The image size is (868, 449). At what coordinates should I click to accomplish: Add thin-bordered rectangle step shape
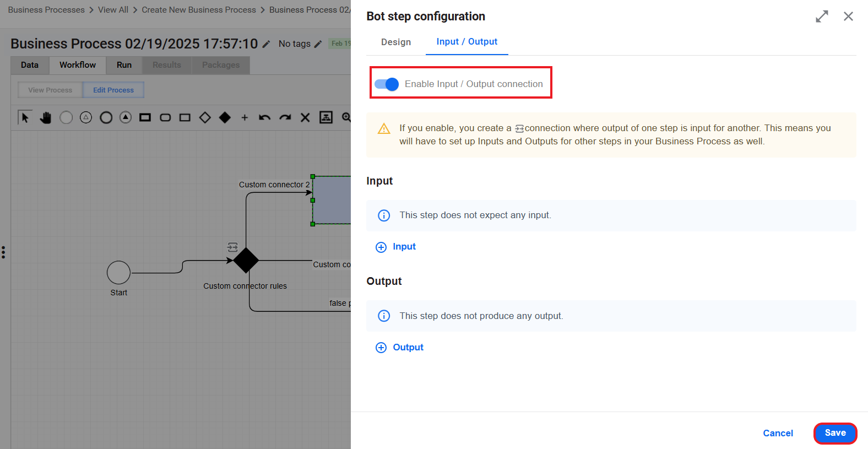(x=185, y=117)
